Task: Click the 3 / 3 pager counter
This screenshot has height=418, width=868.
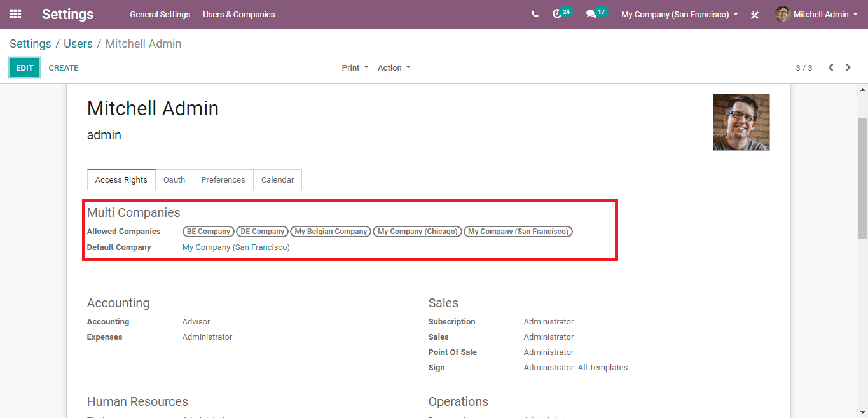Action: (804, 67)
